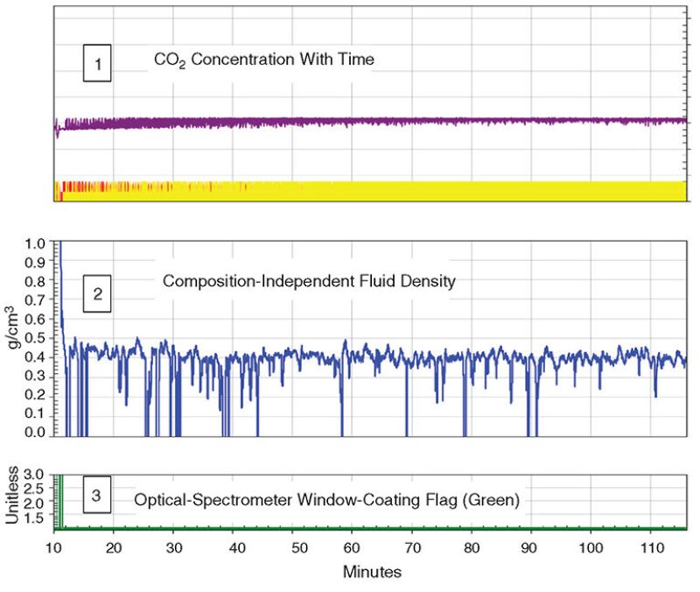
Task: Select the 60-minute tick on the x-axis
Action: pyautogui.click(x=353, y=547)
